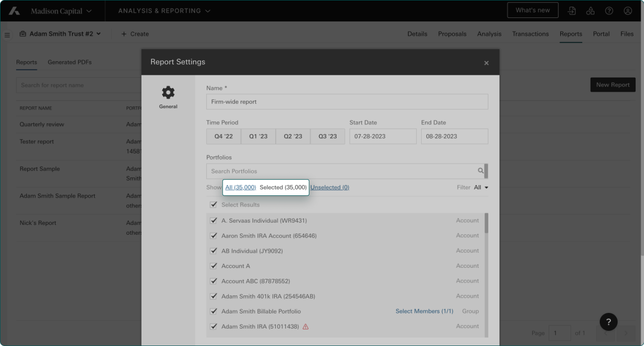Screen dimensions: 644x346
Task: Uncheck A. Servaas Individual (WR9431) portfolio
Action: pyautogui.click(x=213, y=221)
